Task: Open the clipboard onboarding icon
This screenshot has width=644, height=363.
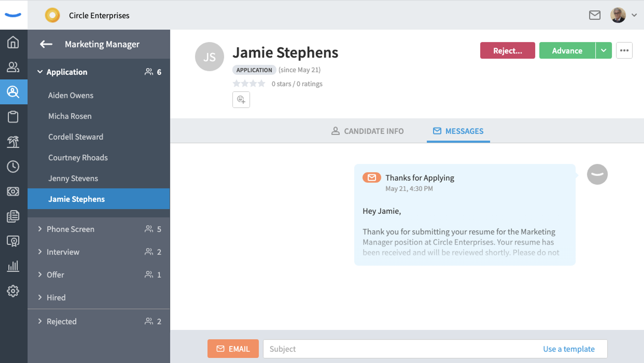Action: tap(13, 117)
